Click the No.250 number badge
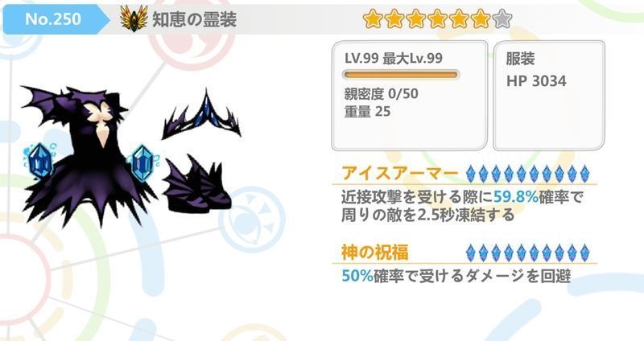Viewport: 644px width, 341px height. pos(53,18)
